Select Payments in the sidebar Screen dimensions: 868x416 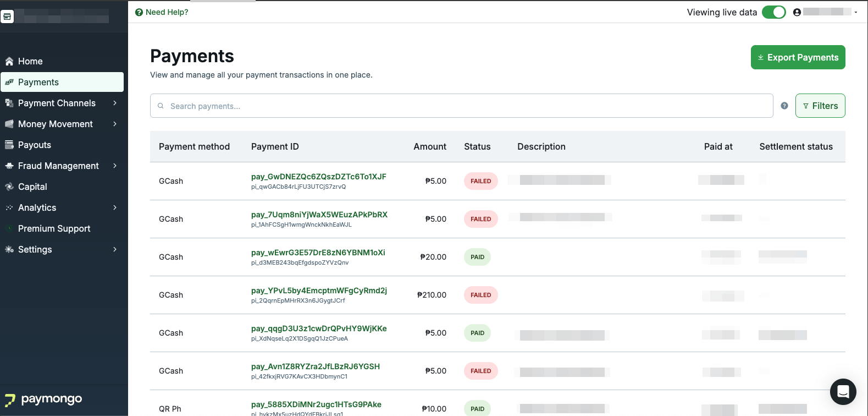62,82
